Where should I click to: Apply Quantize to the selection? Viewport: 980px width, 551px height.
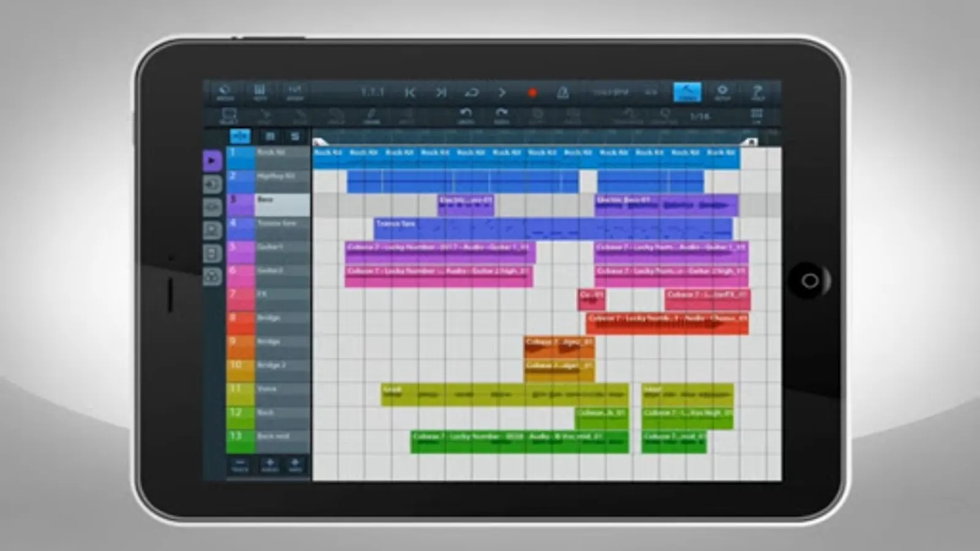click(664, 116)
